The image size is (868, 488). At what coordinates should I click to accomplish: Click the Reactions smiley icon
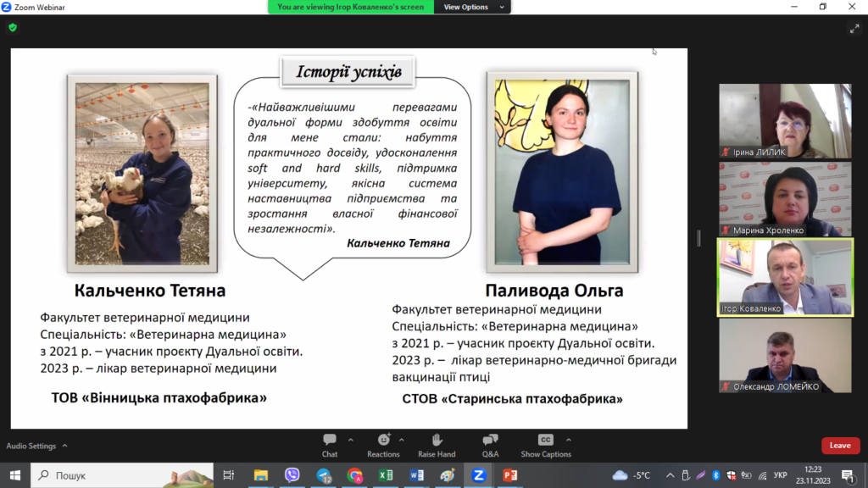coord(383,441)
